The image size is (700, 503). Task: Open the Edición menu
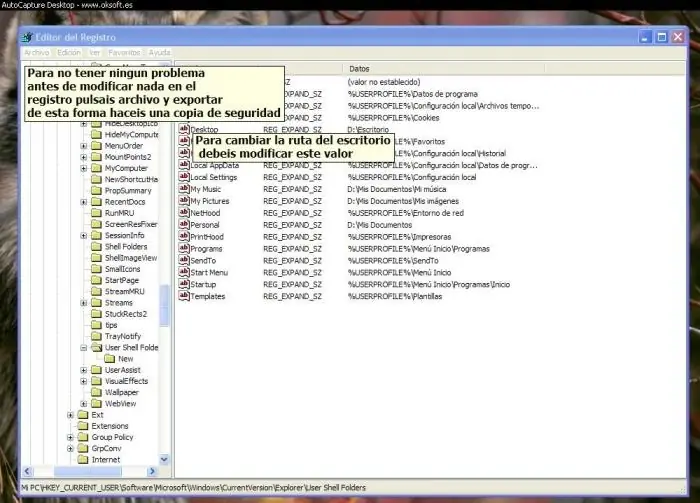coord(69,53)
